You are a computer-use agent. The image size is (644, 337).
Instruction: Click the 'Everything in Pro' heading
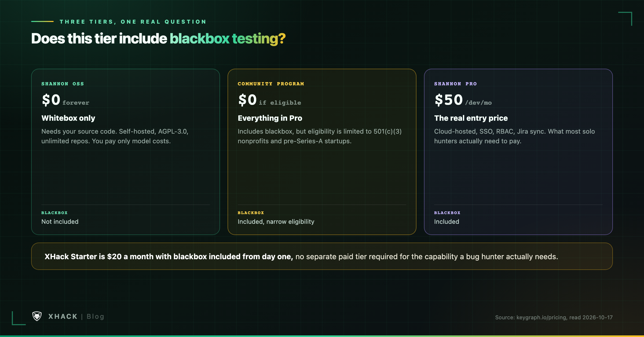point(270,118)
